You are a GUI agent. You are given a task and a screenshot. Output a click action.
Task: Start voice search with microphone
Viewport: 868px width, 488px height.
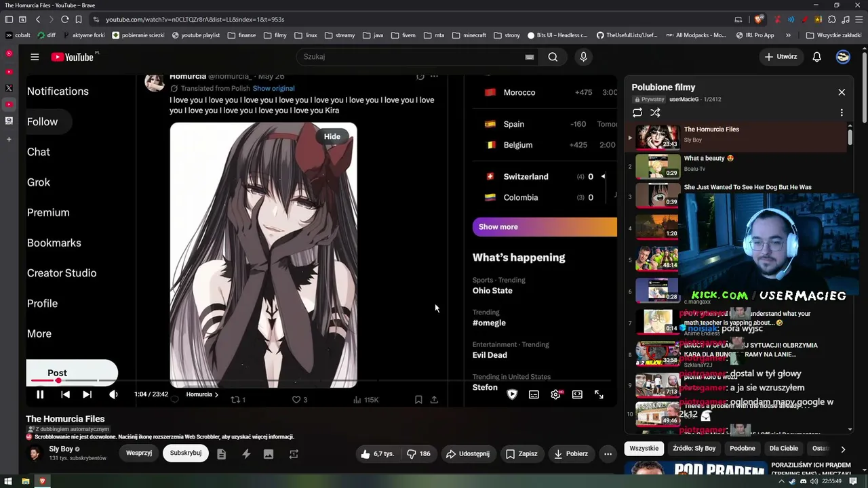pyautogui.click(x=583, y=57)
